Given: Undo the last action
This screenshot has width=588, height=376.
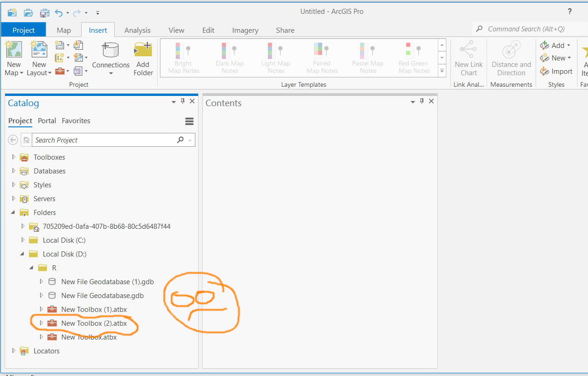Looking at the screenshot, I should tap(59, 12).
